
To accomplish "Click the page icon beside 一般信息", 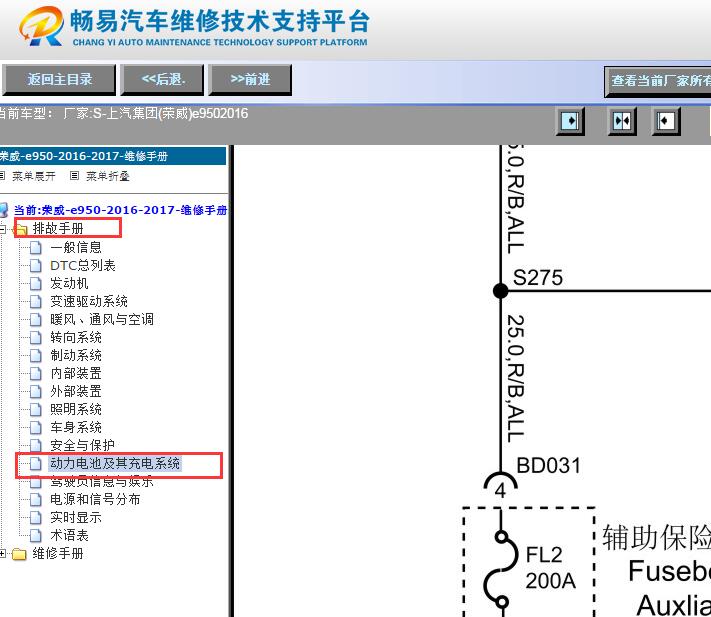I will tap(35, 248).
